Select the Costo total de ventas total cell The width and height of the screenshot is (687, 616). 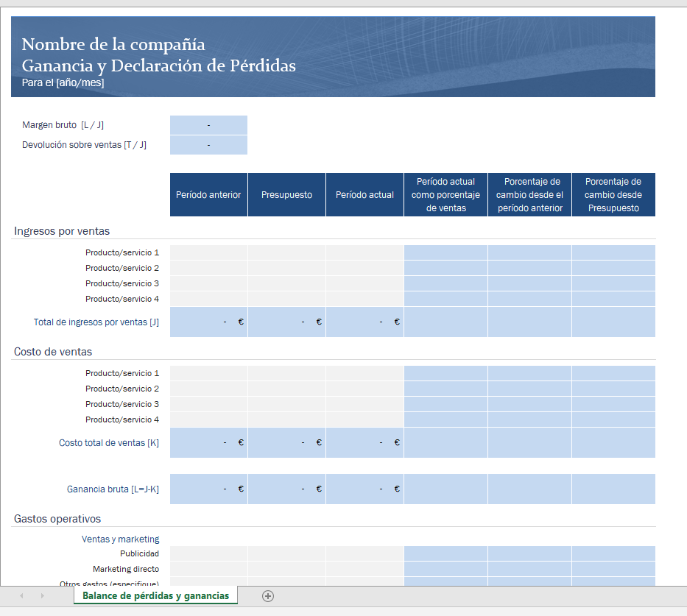(208, 442)
